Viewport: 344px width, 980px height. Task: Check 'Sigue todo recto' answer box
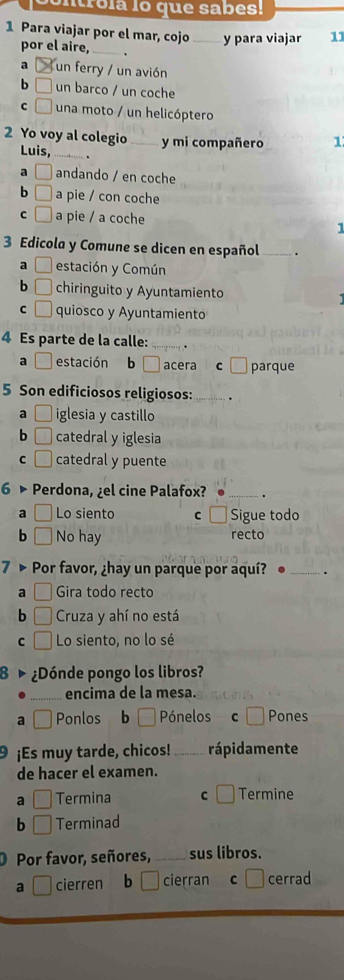tap(218, 515)
